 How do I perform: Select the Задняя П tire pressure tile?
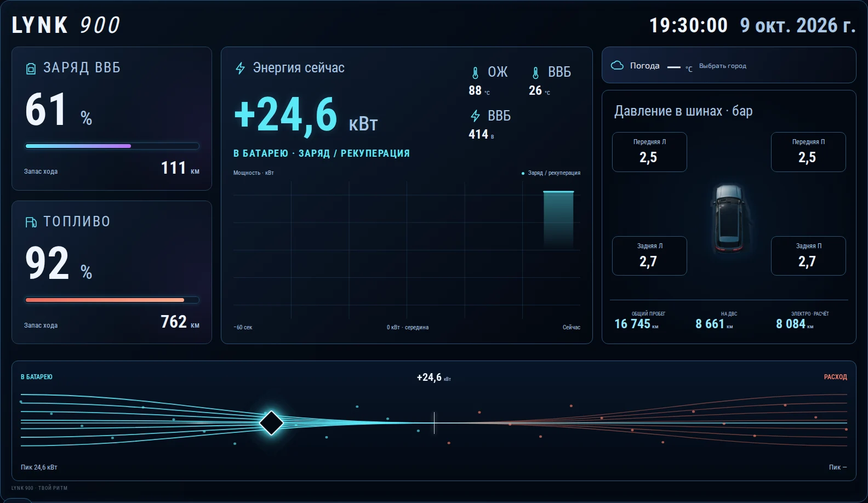tap(808, 256)
